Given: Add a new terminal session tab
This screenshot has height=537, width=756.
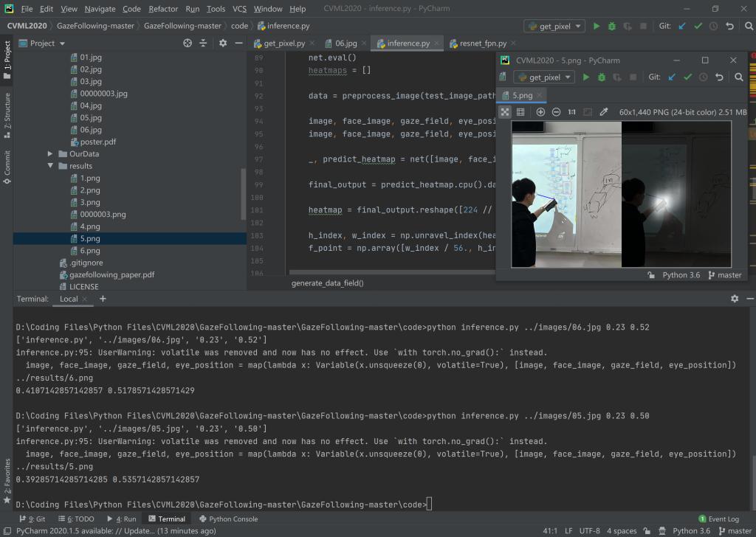Looking at the screenshot, I should coord(103,299).
